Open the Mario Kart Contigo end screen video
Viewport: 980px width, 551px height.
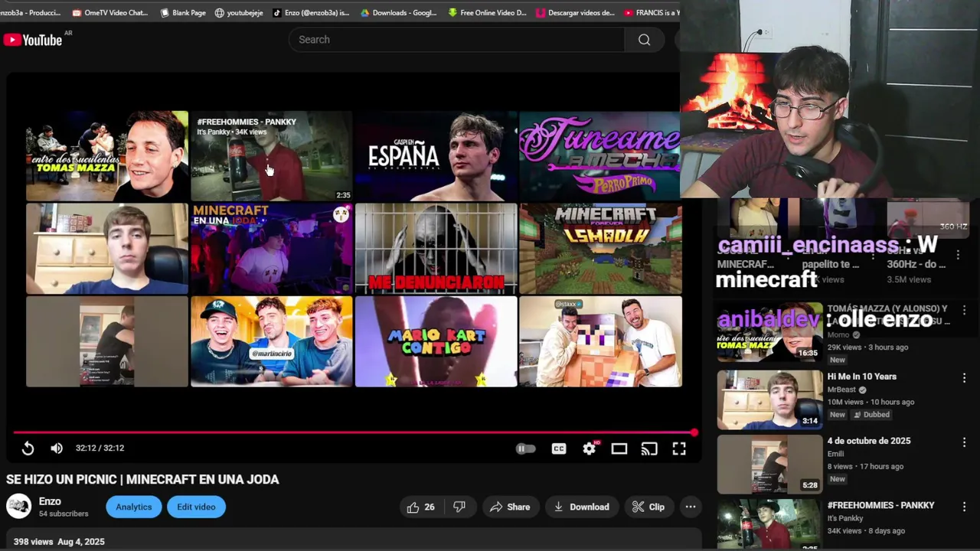tap(436, 341)
